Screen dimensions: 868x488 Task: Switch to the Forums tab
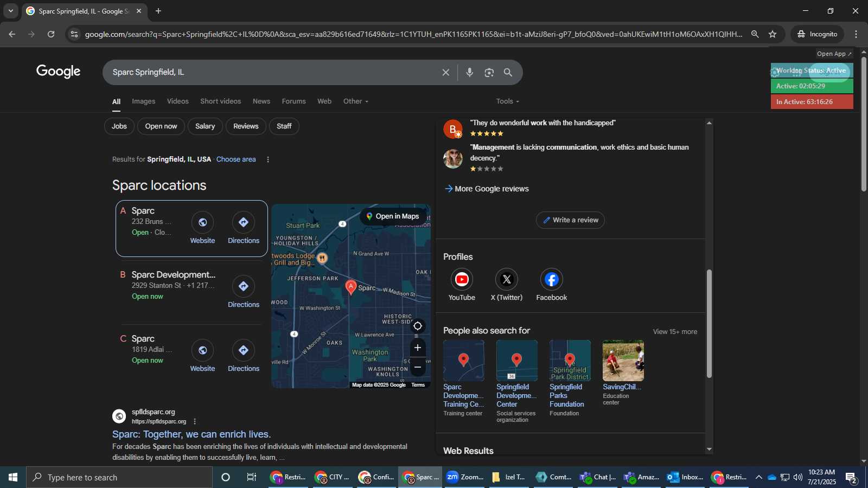(x=294, y=101)
